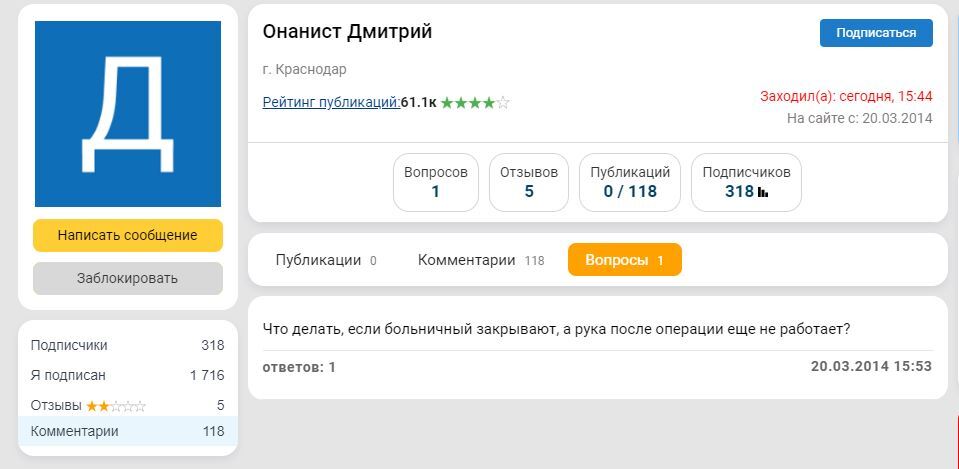Click the bar chart icon beside 318

pos(763,192)
